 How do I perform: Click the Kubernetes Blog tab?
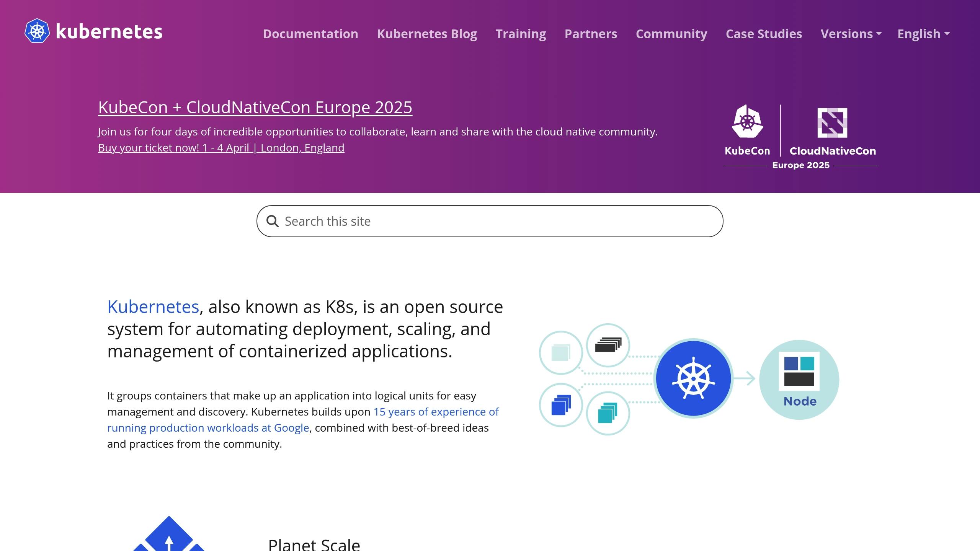coord(427,34)
